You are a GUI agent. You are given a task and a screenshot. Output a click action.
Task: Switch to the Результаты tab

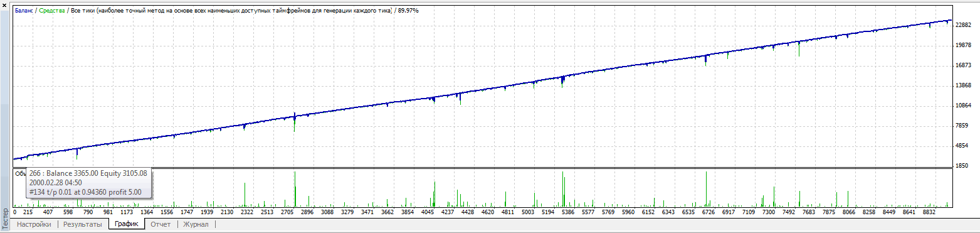pos(83,224)
